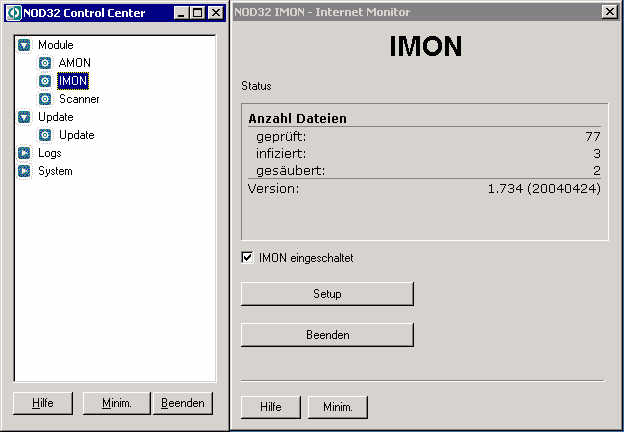
Task: Select IMON in the module tree
Action: [x=73, y=81]
